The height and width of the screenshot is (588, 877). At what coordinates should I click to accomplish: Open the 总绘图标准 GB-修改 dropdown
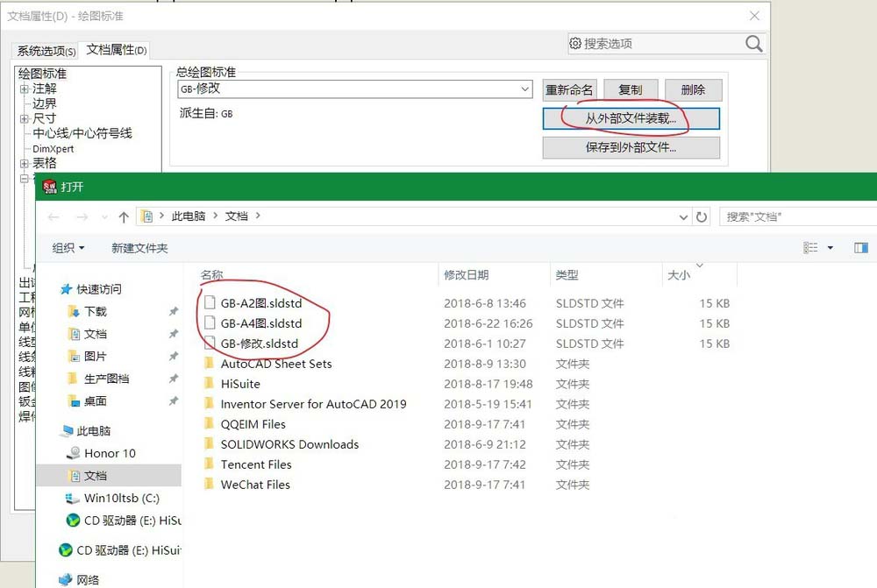(x=524, y=89)
